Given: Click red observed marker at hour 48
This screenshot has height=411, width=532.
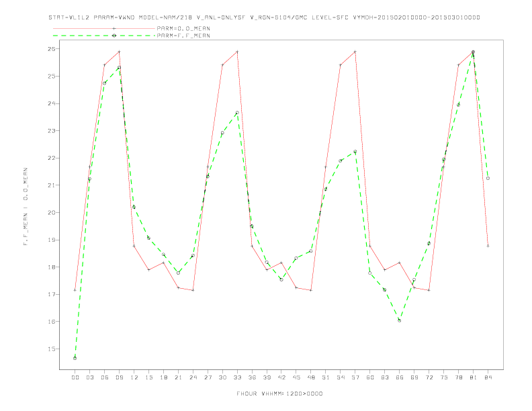Looking at the screenshot, I should tap(311, 290).
